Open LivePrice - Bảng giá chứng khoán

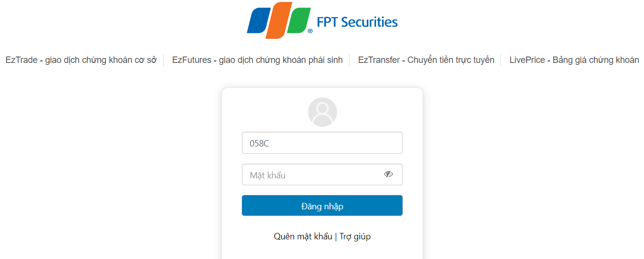574,60
